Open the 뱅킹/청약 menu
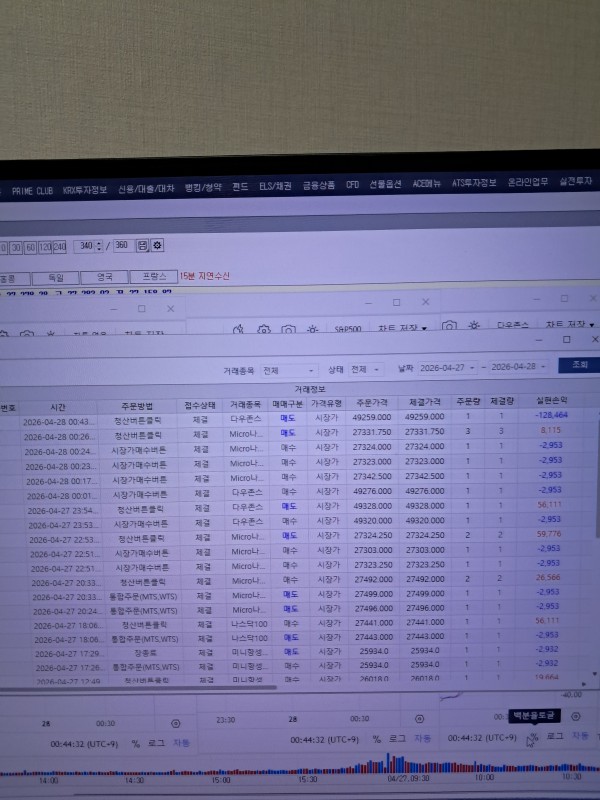This screenshot has height=800, width=600. tap(203, 187)
